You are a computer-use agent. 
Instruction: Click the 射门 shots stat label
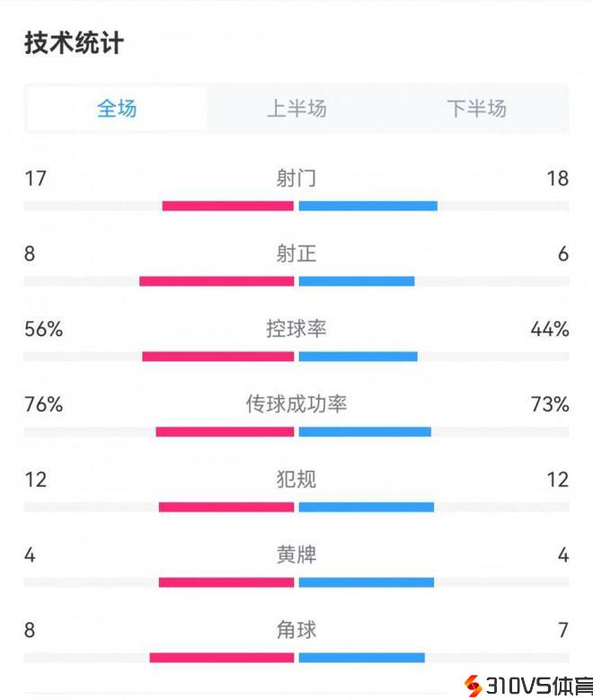click(x=296, y=178)
